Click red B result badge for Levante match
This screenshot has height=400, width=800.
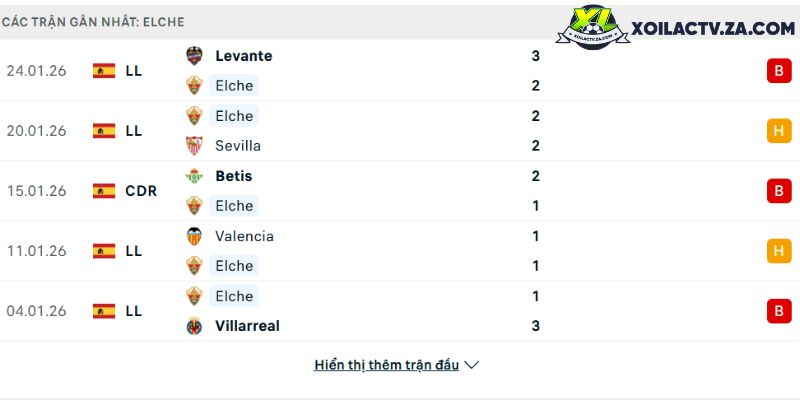[x=779, y=71]
